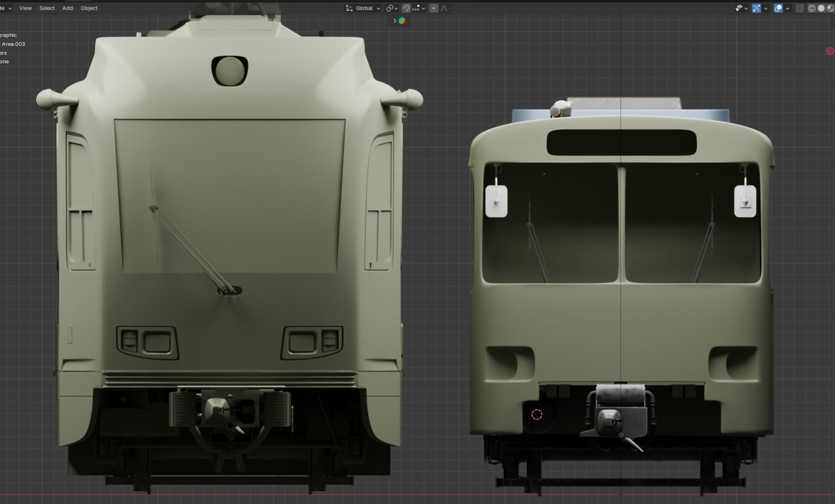Image resolution: width=835 pixels, height=504 pixels.
Task: Open the selectability and visibility dropdown
Action: tap(741, 8)
